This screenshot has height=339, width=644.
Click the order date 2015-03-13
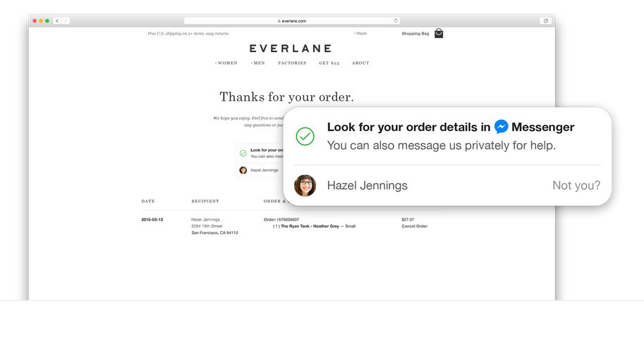pyautogui.click(x=152, y=220)
